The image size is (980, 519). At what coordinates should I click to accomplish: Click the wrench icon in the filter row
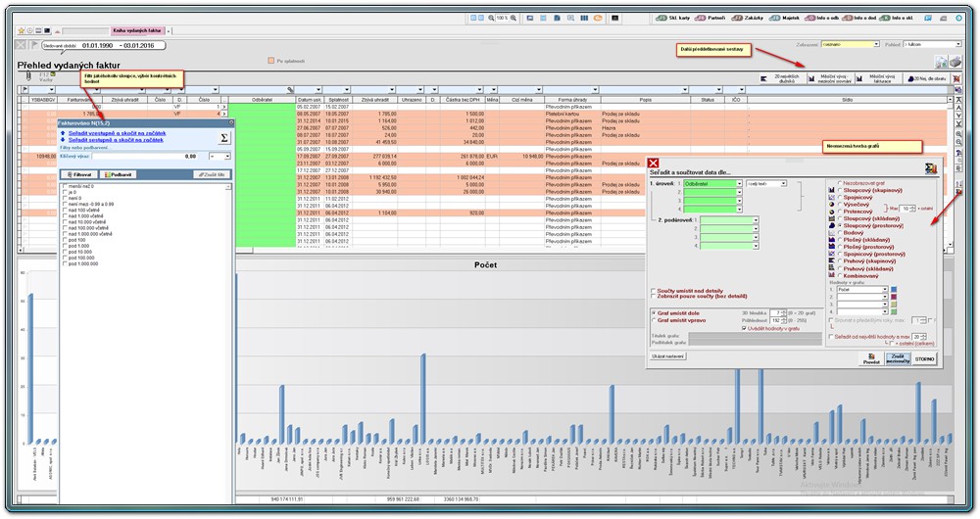[291, 90]
